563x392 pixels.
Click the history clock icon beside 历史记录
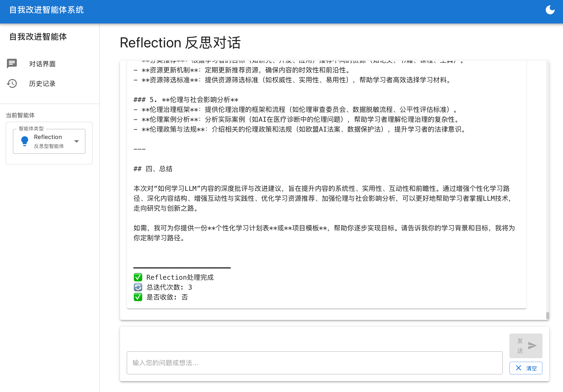pyautogui.click(x=12, y=84)
